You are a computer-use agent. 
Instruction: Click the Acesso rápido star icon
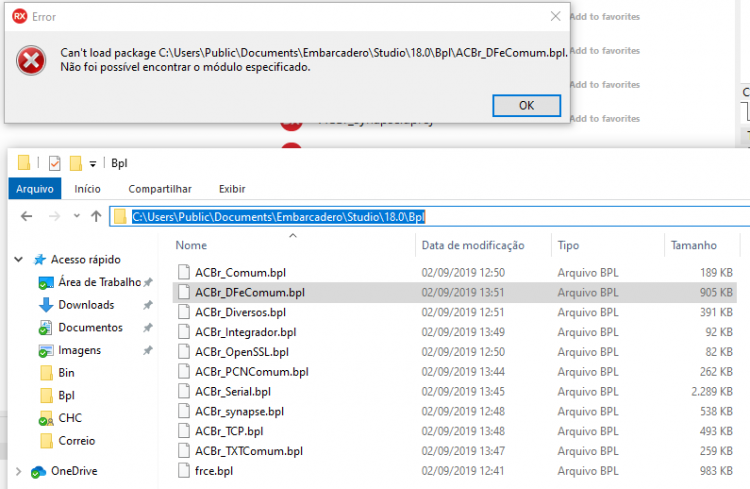pyautogui.click(x=40, y=259)
